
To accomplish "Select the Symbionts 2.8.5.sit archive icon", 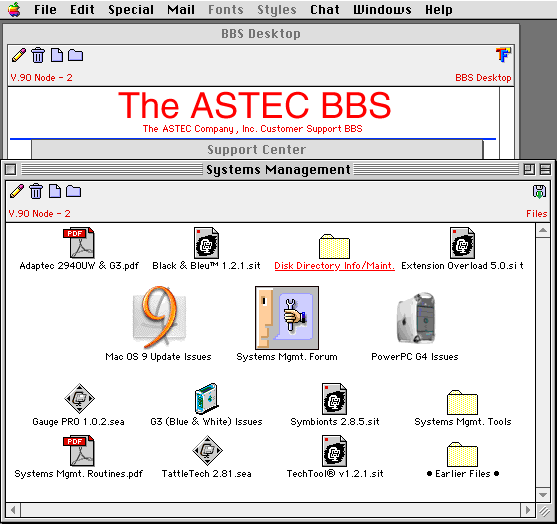I will point(334,398).
